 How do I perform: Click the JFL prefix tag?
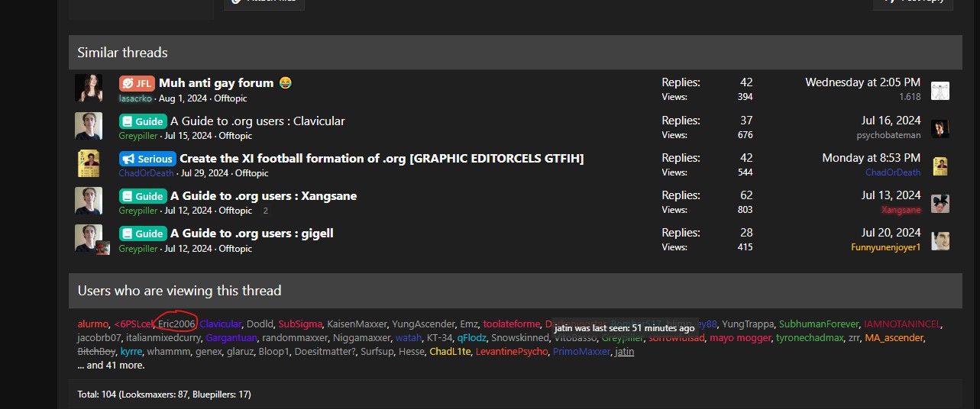click(x=137, y=83)
